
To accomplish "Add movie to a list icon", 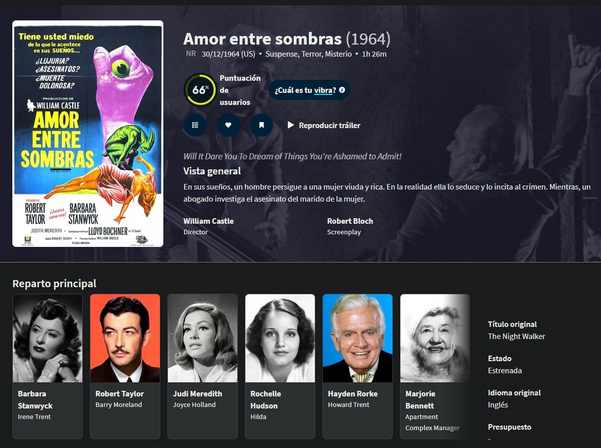I will [195, 125].
